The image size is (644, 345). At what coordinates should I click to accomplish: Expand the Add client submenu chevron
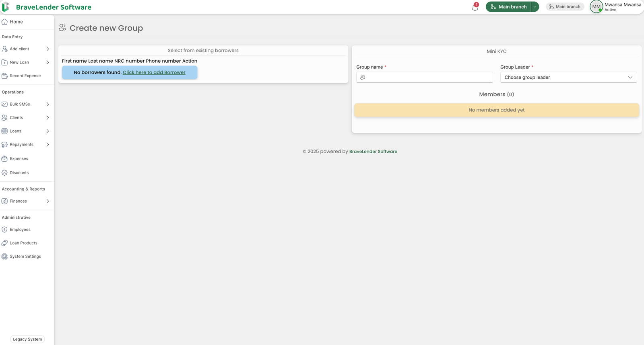pos(47,49)
